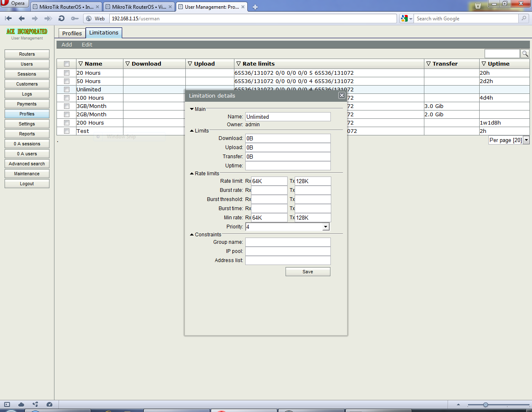Close the Limitation details dialog
This screenshot has width=532, height=412.
[x=342, y=96]
